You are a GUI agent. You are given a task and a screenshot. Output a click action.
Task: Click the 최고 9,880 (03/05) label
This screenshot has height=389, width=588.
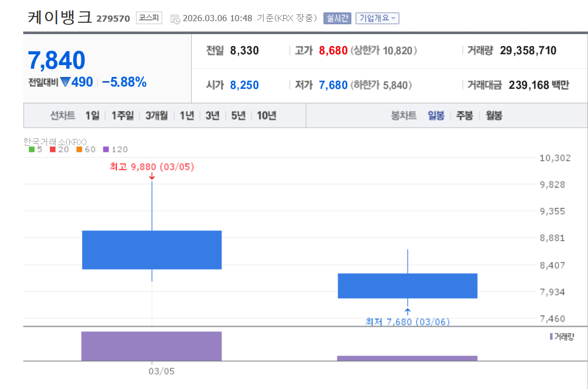click(x=152, y=167)
